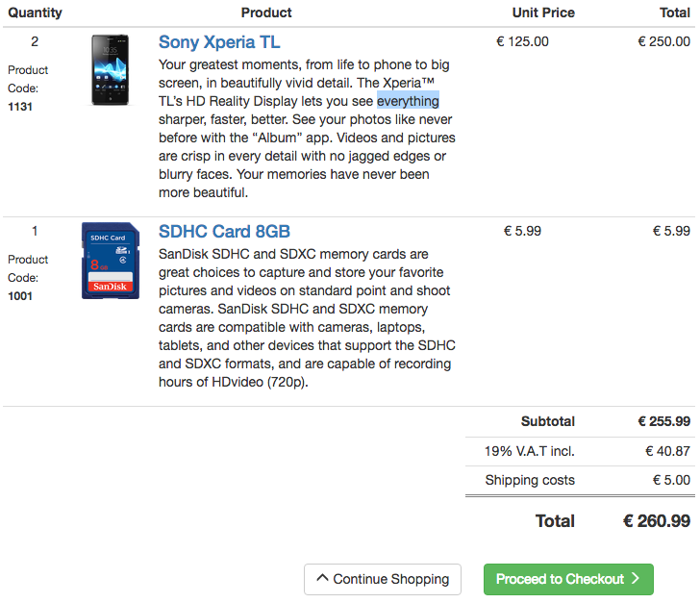Click the Sony Xperia phone thumbnail image
Viewport: 700px width, 603px height.
click(x=110, y=69)
